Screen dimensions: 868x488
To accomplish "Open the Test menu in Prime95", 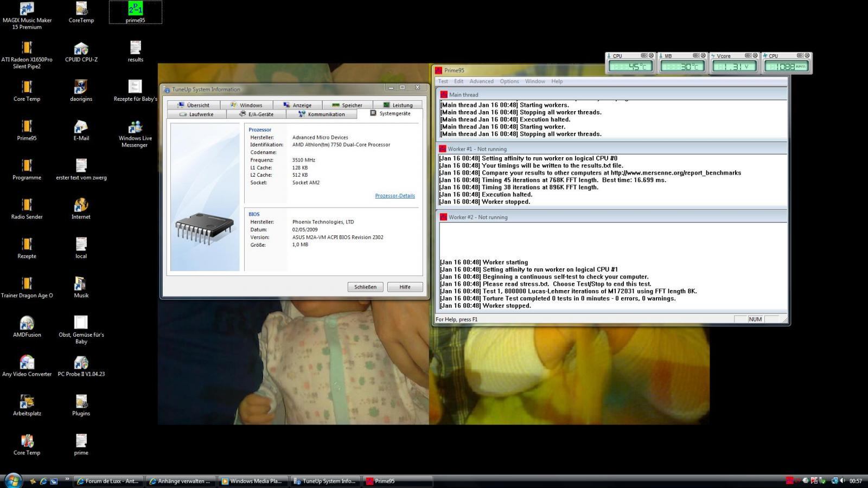I will [443, 81].
